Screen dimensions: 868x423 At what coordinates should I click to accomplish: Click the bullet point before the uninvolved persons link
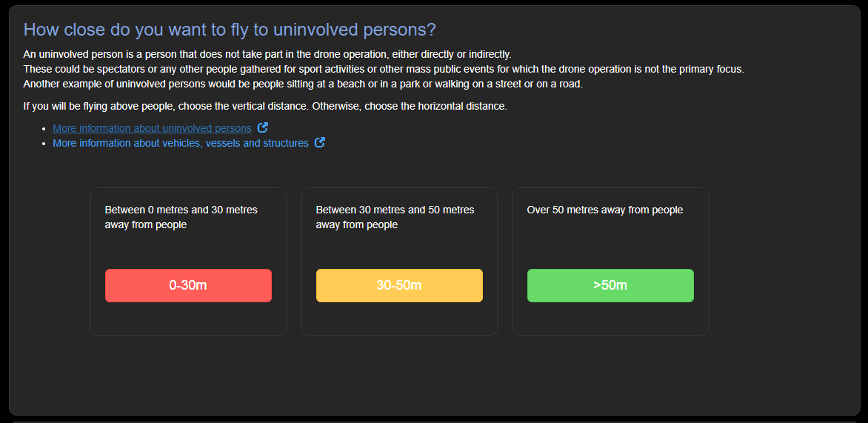click(44, 128)
